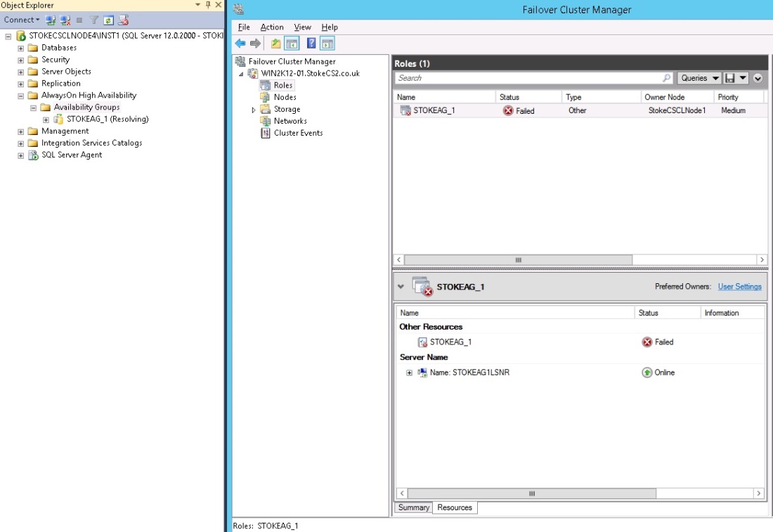The image size is (773, 532).
Task: Click the green Online status icon for STOKEAG1LSNR
Action: pyautogui.click(x=647, y=372)
